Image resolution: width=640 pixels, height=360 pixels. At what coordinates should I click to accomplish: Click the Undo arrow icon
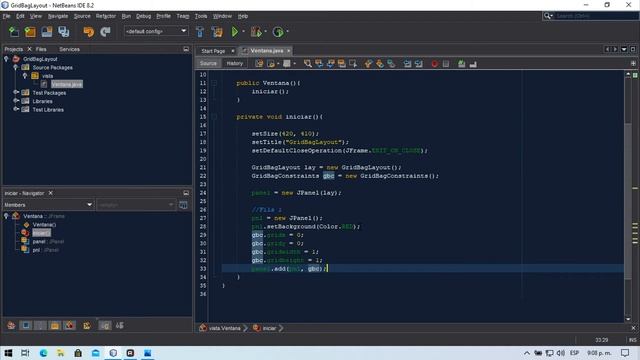pyautogui.click(x=88, y=31)
